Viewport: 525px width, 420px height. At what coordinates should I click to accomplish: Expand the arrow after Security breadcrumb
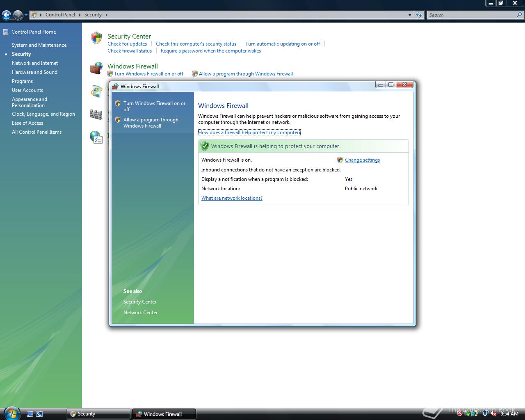click(x=106, y=15)
